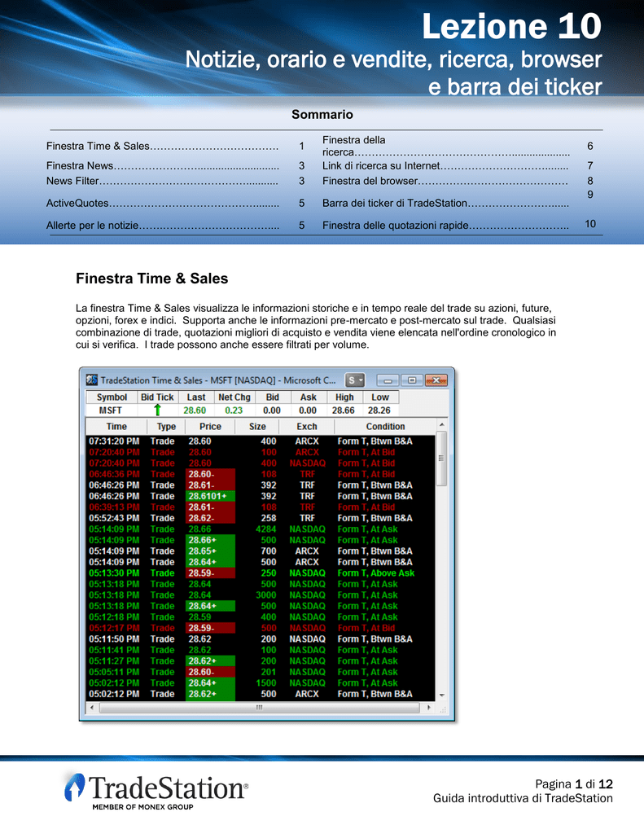
Task: Select the 06:39:13 PM trade row
Action: (x=261, y=507)
